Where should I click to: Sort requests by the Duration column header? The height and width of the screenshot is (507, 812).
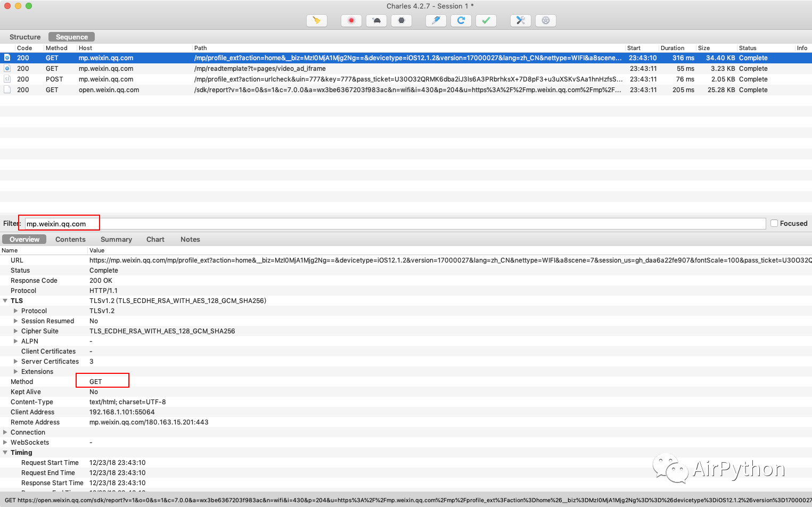(672, 48)
